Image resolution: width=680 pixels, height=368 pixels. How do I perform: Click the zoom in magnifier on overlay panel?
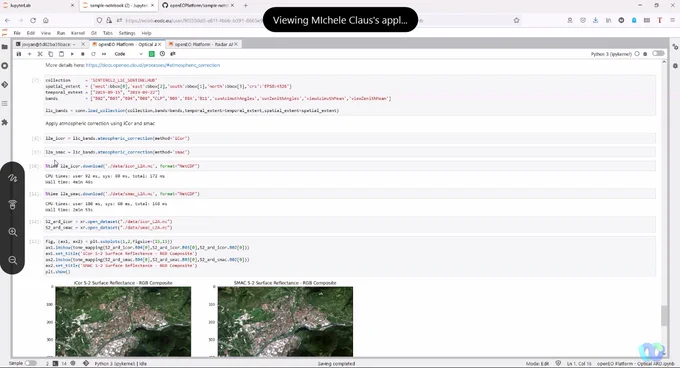(x=13, y=232)
